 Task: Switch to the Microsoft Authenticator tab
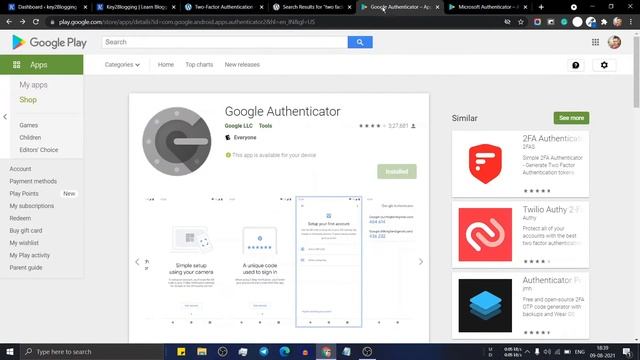click(488, 7)
